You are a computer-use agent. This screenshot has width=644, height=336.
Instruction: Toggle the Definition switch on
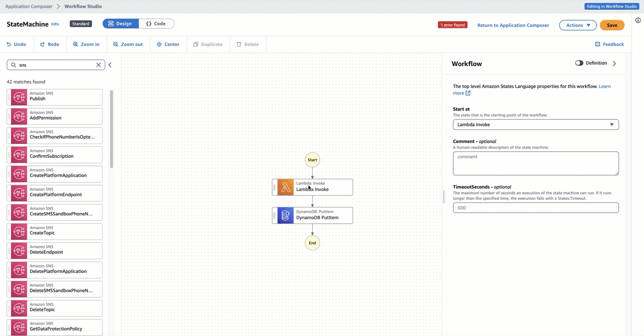579,63
